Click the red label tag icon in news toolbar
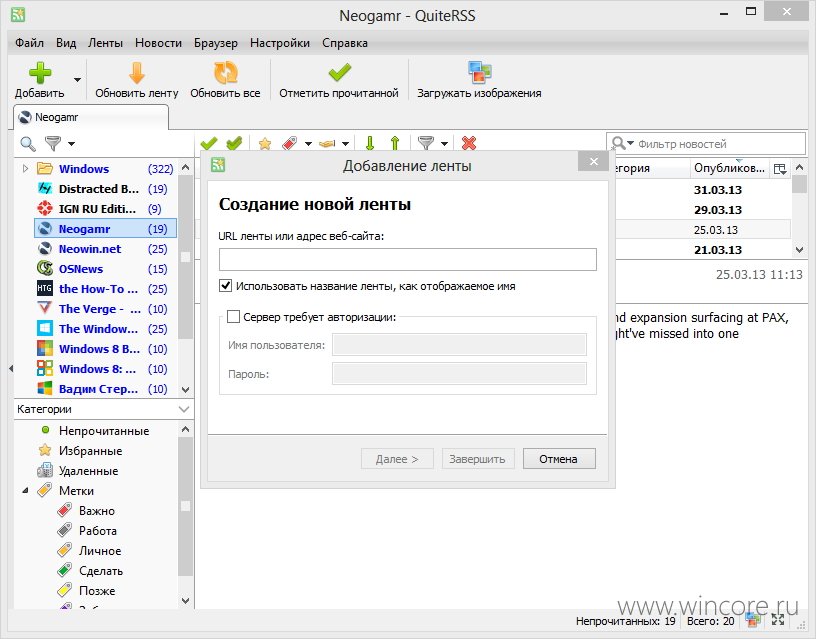 289,143
